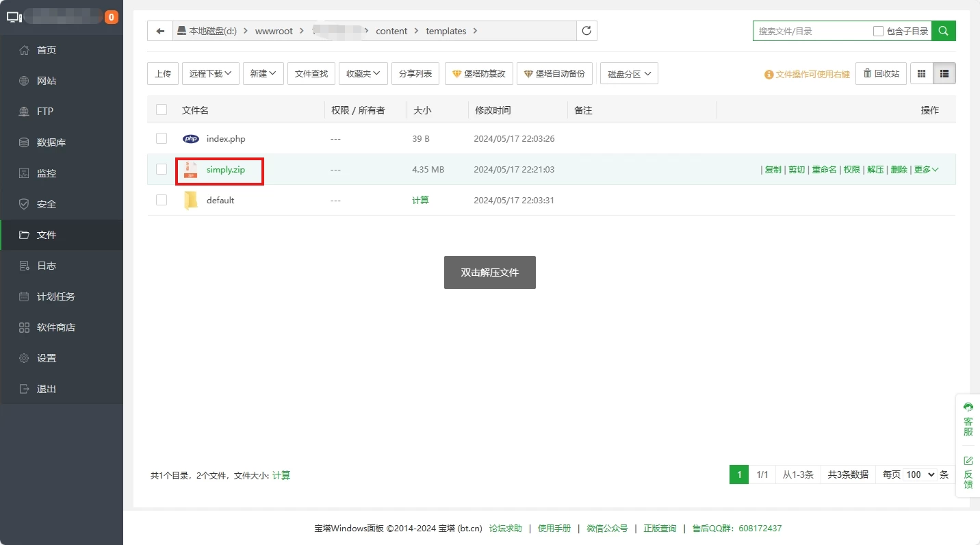Open the per-page 100 rows selector

919,474
